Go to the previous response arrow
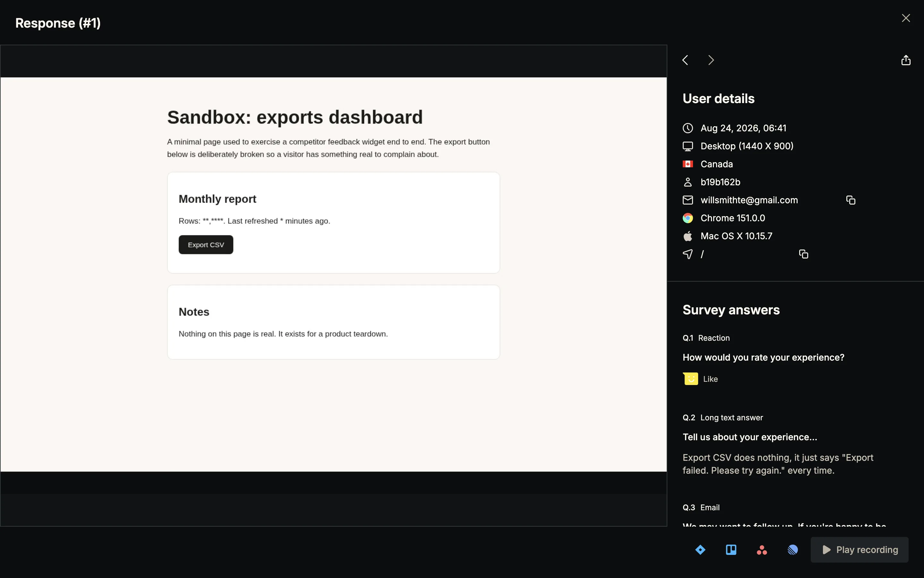924x578 pixels. click(x=685, y=60)
